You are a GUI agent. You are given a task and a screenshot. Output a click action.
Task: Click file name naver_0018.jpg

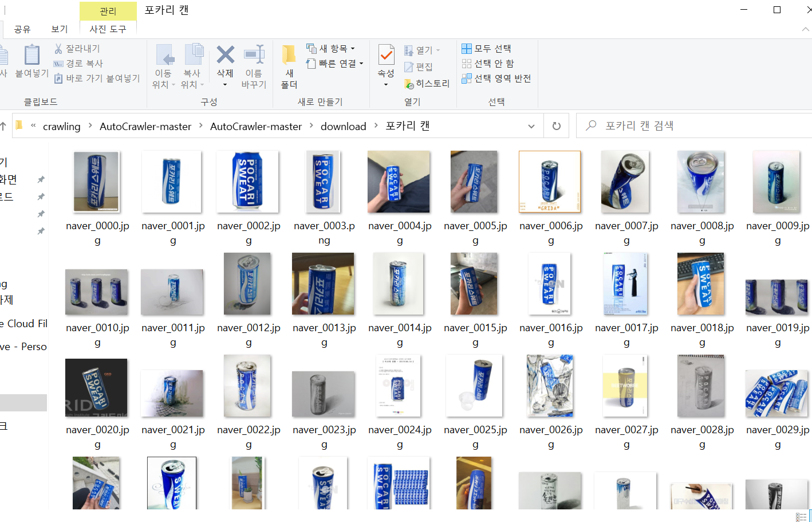coord(702,335)
